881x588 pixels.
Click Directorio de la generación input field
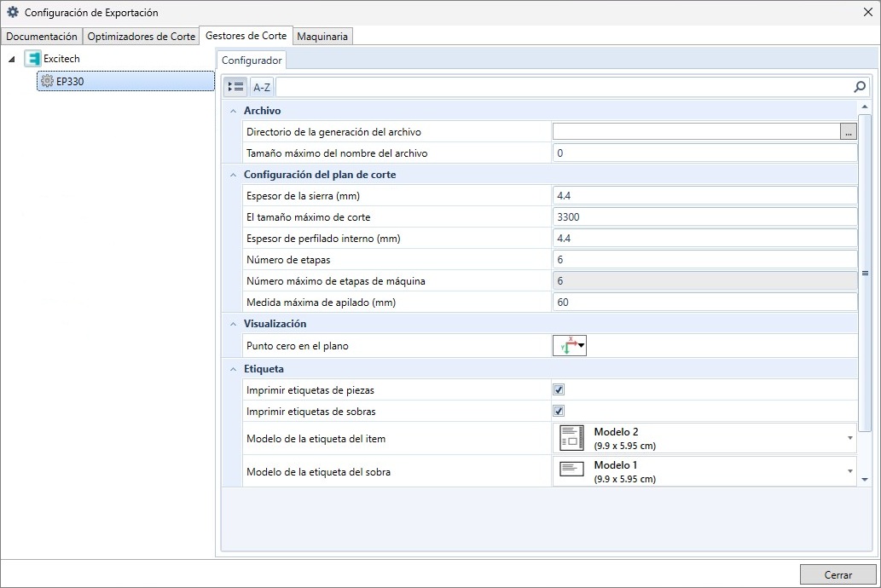coord(696,131)
